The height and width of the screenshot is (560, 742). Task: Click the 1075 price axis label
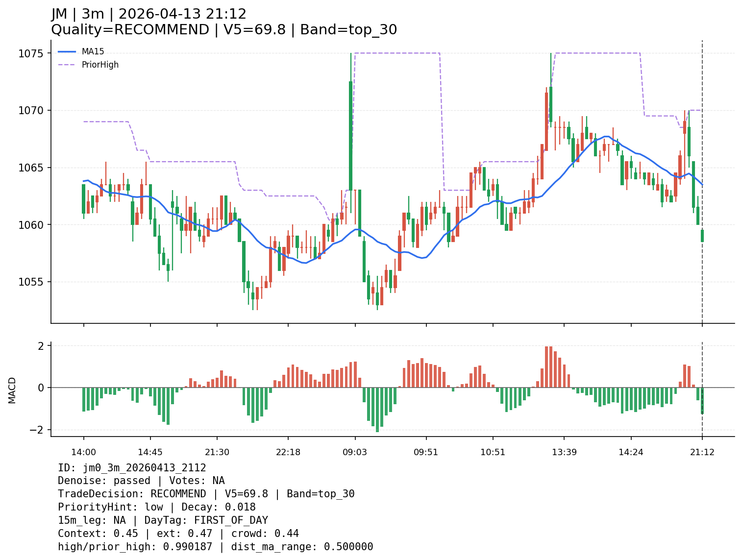(31, 53)
